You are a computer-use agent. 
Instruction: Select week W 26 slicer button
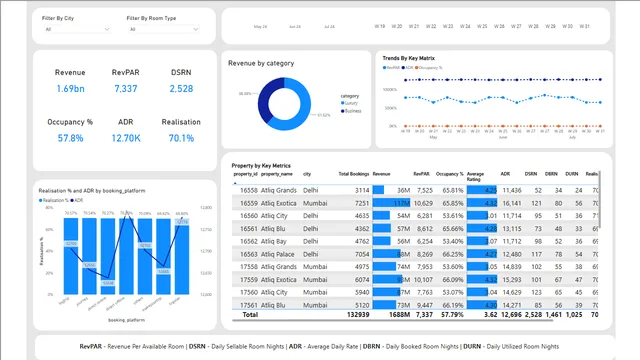click(x=499, y=26)
